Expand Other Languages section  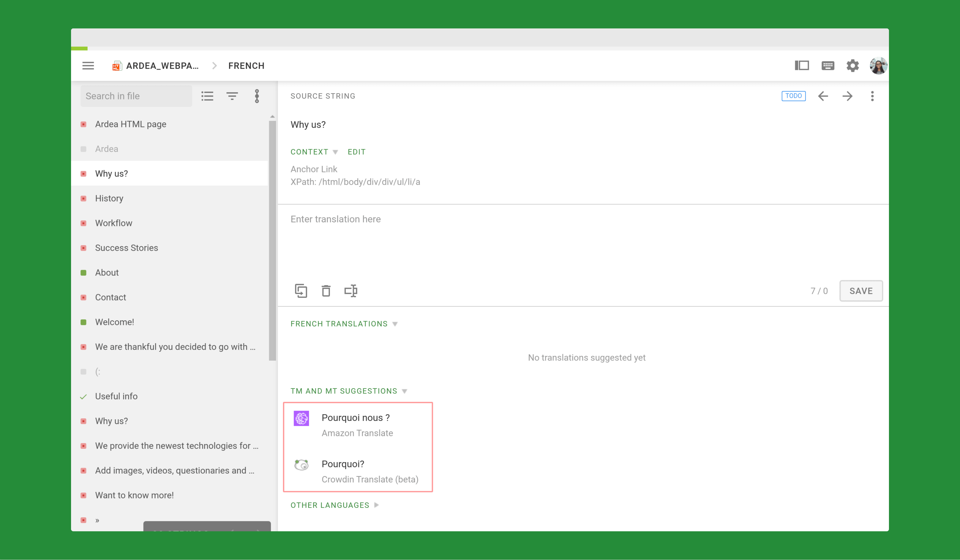click(334, 505)
